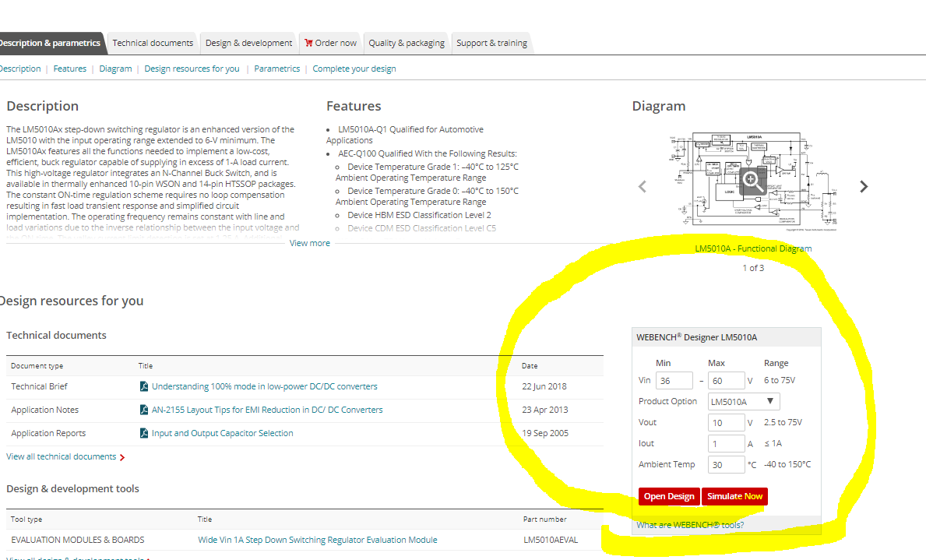This screenshot has height=560, width=926.
Task: Go to the Order now tab
Action: (x=330, y=43)
